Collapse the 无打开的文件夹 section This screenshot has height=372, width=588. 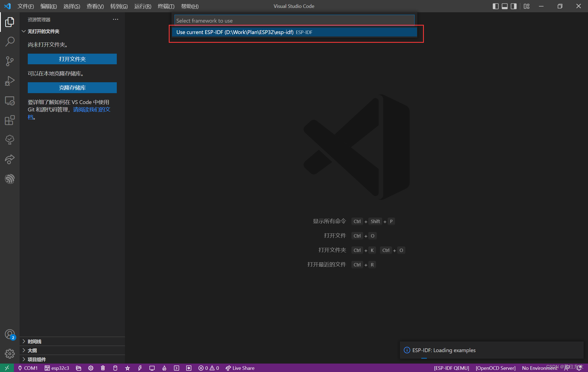coord(72,31)
